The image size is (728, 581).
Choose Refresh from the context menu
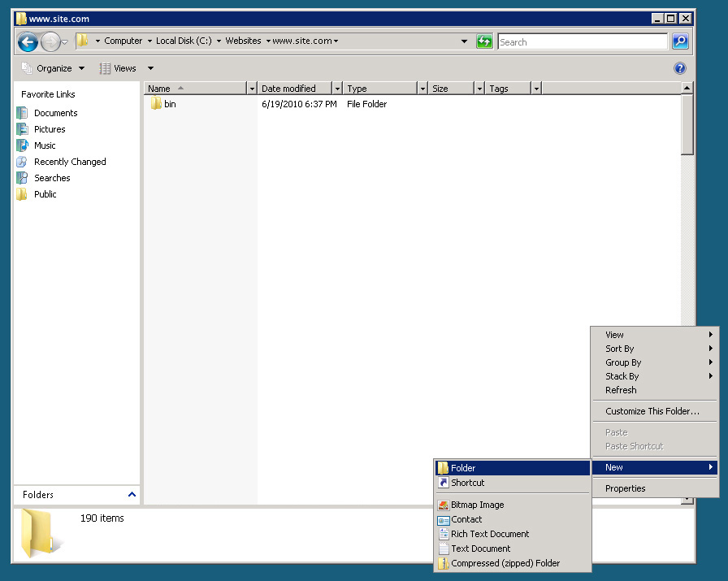tap(655, 390)
